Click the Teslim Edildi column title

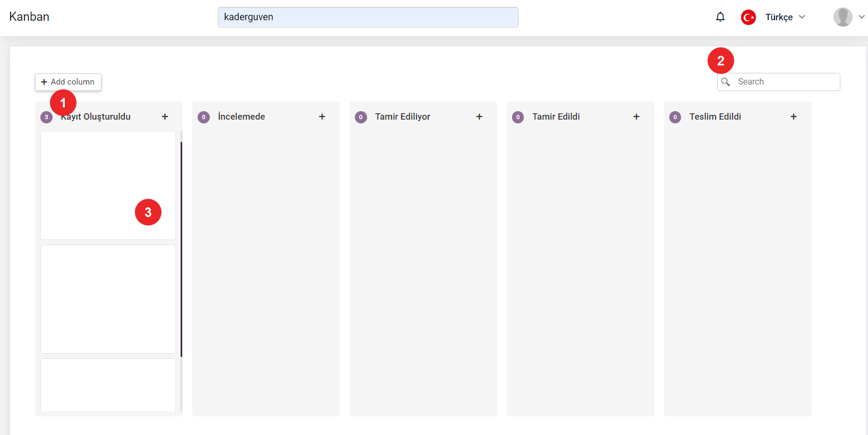pyautogui.click(x=715, y=116)
